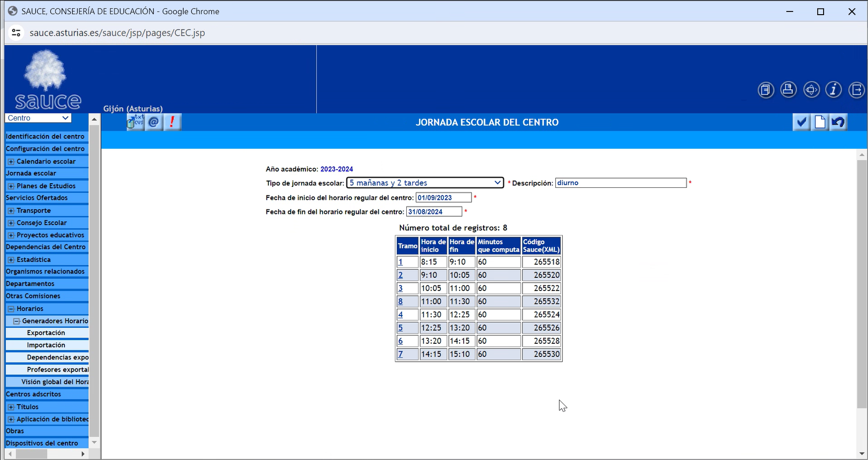The width and height of the screenshot is (868, 460).
Task: Click the main page vertical scrollbar
Action: [x=862, y=304]
